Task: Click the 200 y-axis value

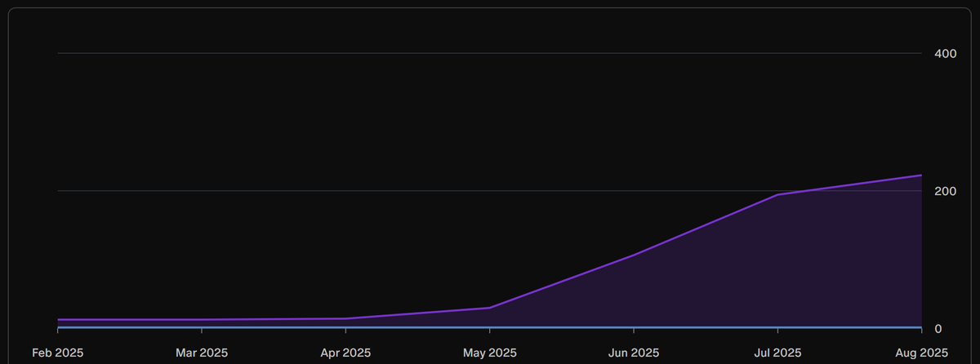Action: pos(945,191)
